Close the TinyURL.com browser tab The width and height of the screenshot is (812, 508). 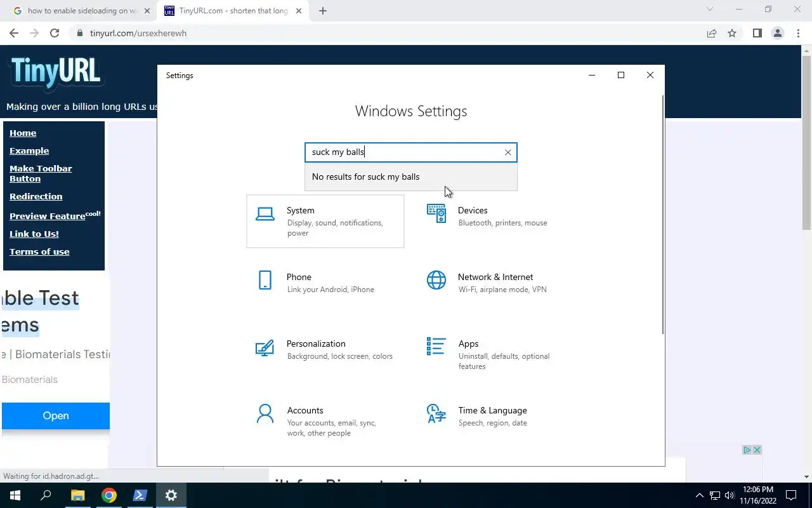tap(299, 11)
